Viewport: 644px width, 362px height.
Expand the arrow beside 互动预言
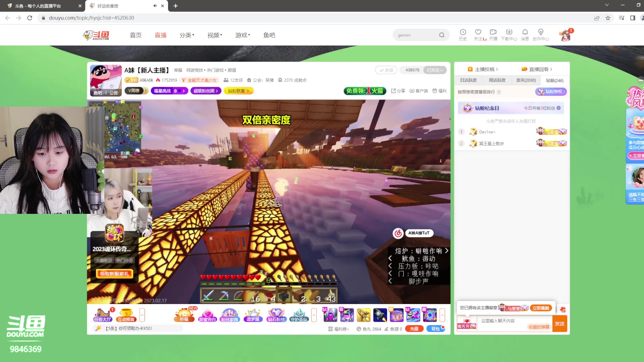click(142, 315)
